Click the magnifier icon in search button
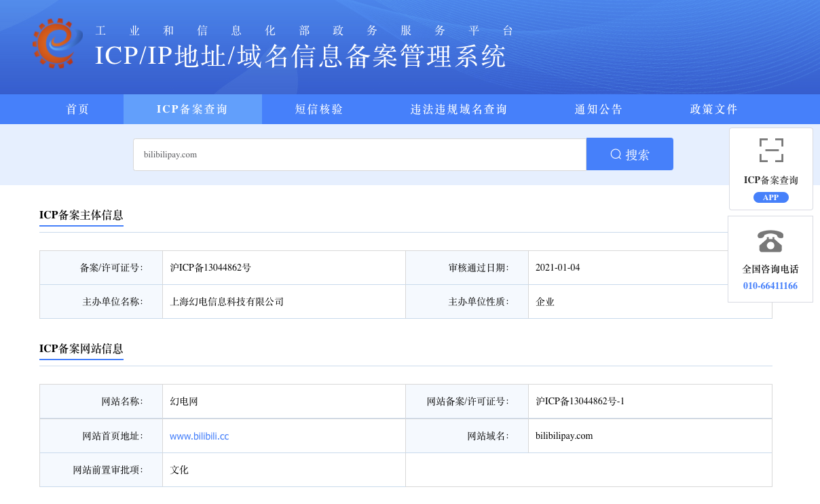 [x=616, y=155]
